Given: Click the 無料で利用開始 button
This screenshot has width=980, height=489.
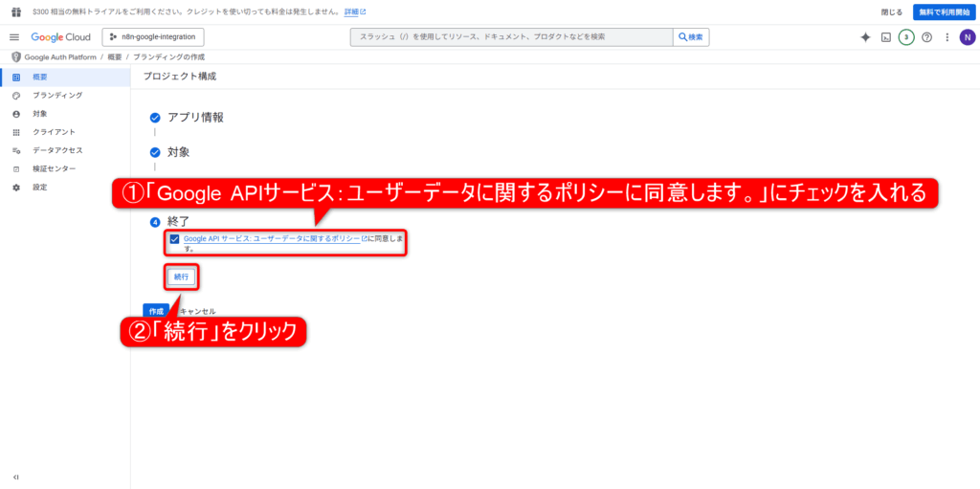Looking at the screenshot, I should [x=943, y=11].
